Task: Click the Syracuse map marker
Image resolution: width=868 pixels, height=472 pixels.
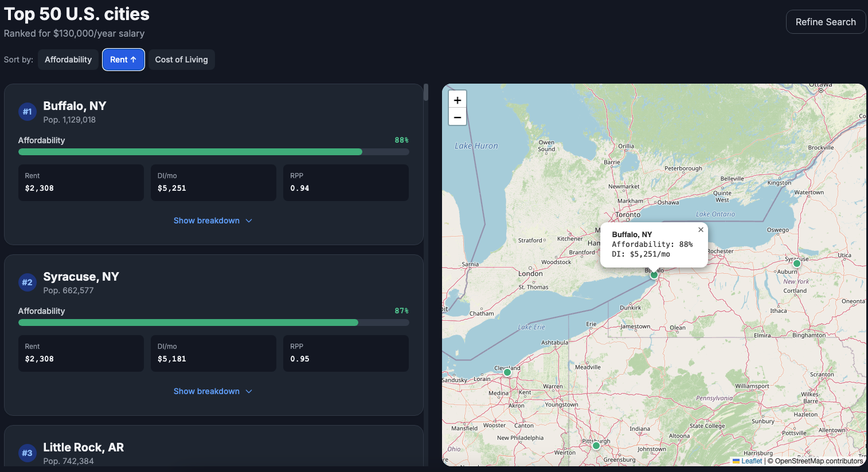Action: [x=797, y=263]
